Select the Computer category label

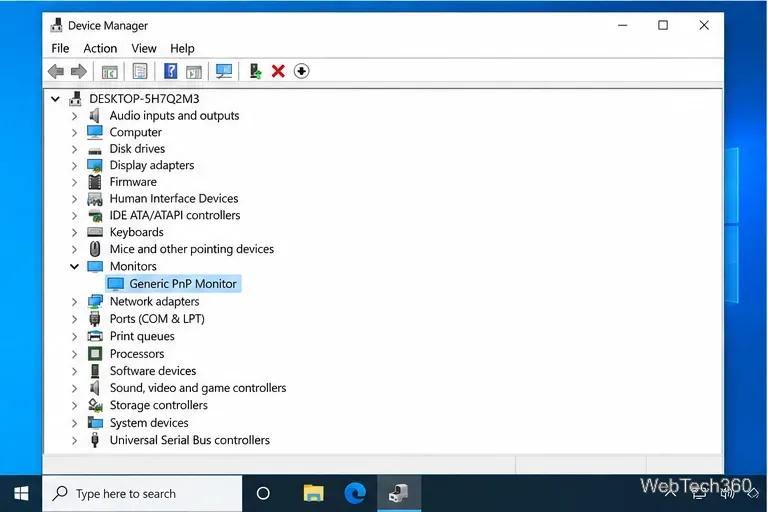(135, 132)
